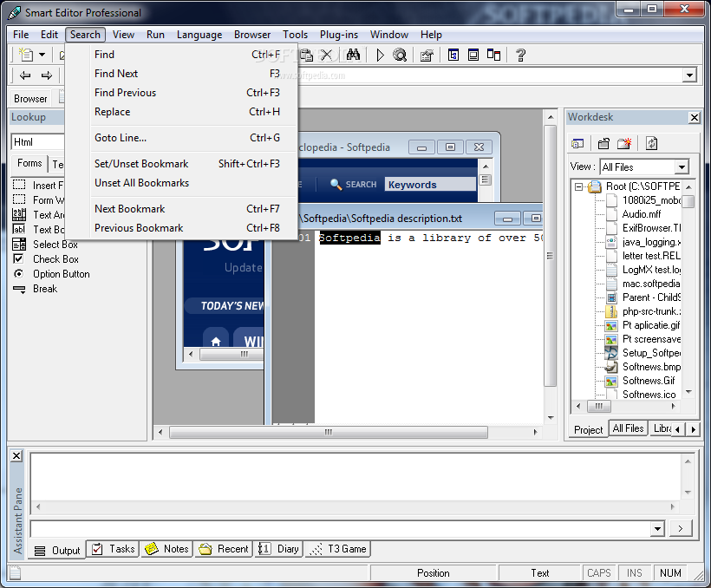The width and height of the screenshot is (711, 588).
Task: Click the paste clipboard toolbar icon
Action: pos(307,55)
